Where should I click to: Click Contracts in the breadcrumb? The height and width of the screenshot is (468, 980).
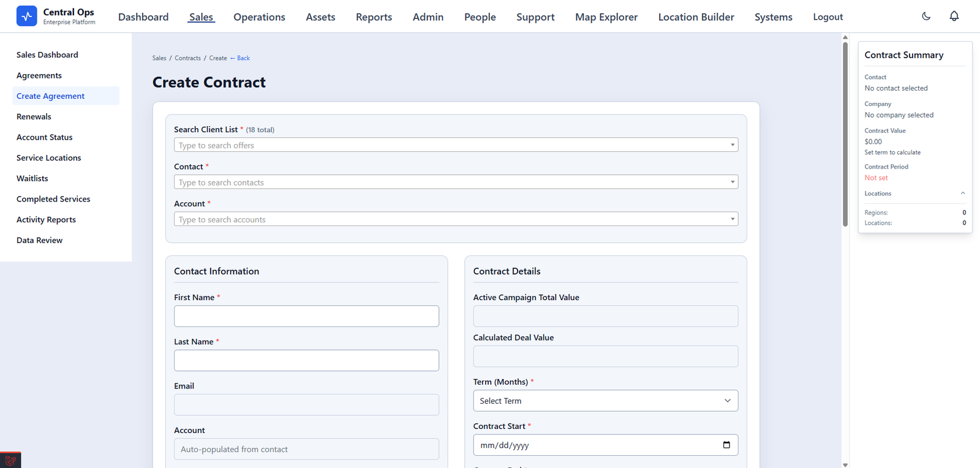tap(187, 58)
